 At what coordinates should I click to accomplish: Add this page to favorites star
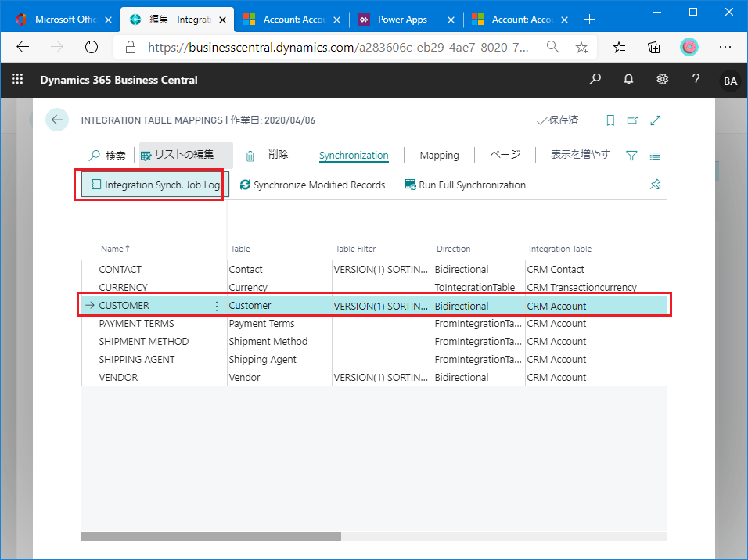pos(581,47)
